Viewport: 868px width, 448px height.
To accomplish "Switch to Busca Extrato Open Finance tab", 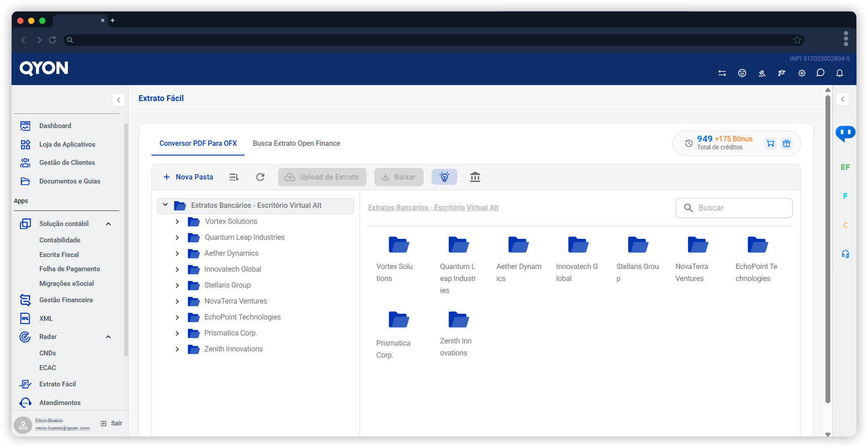I will coord(296,144).
